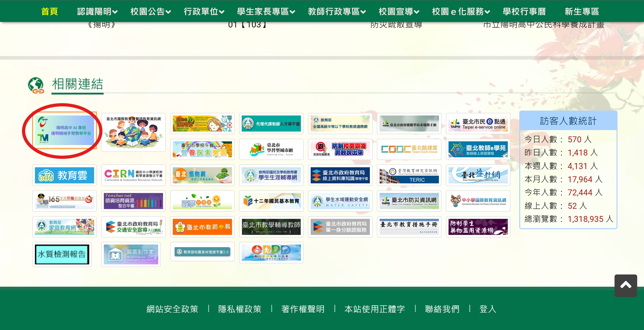
Task: Expand the 校園公告 dropdown menu
Action: click(151, 12)
